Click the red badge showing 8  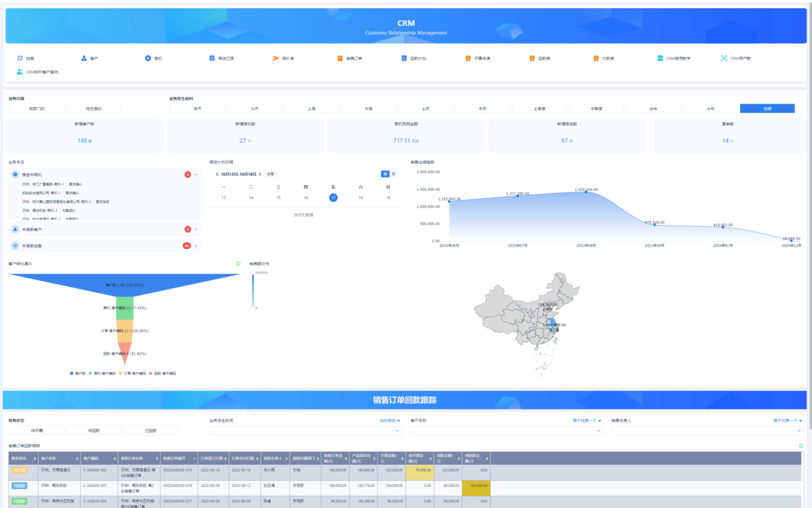tap(187, 175)
